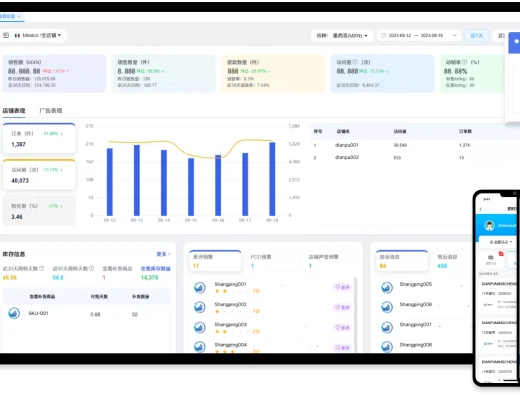Click help icon next to visits card title

[x=355, y=62]
